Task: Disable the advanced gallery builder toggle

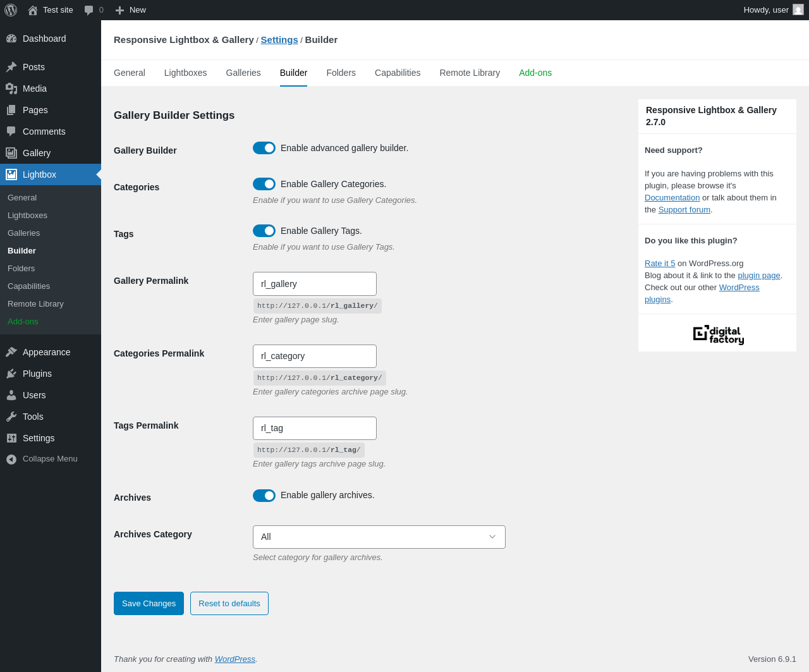Action: click(x=264, y=148)
